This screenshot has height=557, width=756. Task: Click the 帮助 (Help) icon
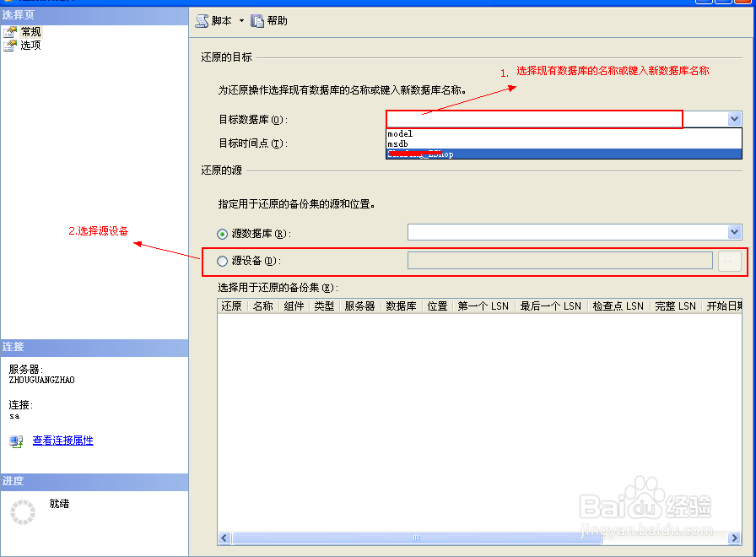[257, 20]
